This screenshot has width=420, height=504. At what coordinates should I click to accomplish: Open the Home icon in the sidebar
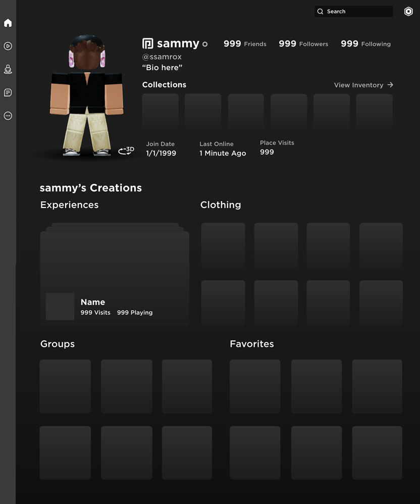(8, 23)
